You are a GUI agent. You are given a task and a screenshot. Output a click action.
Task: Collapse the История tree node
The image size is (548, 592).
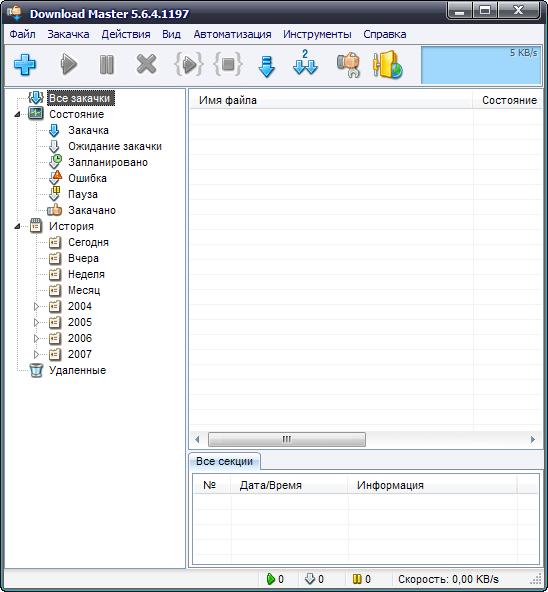pos(17,227)
